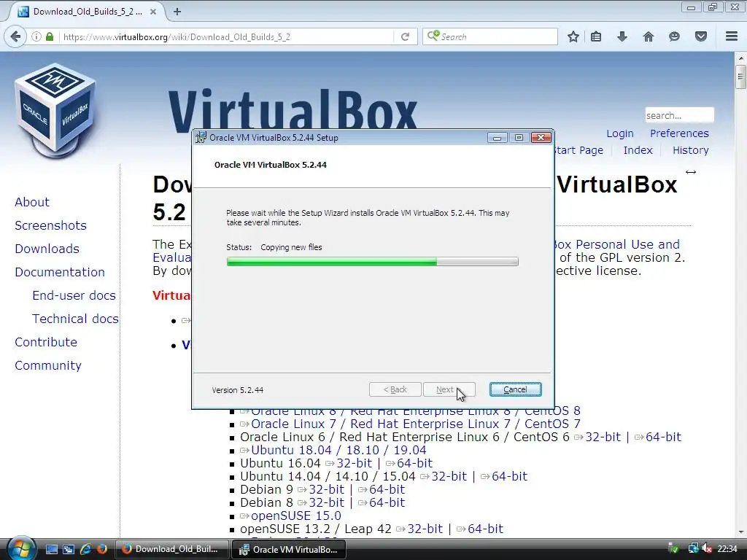Open the Screenshots sidebar link
The height and width of the screenshot is (560, 747).
coord(50,225)
